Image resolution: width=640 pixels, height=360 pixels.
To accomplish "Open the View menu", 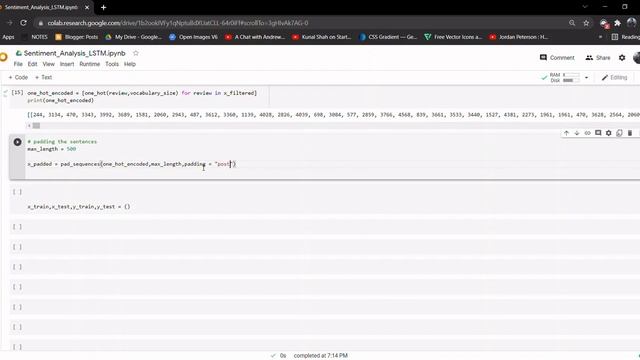I will (49, 64).
